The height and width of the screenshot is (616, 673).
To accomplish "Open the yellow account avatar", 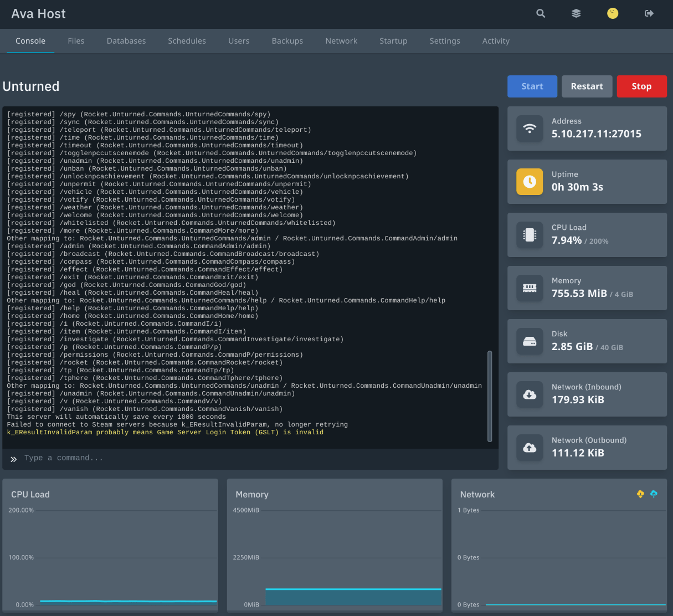I will [613, 13].
